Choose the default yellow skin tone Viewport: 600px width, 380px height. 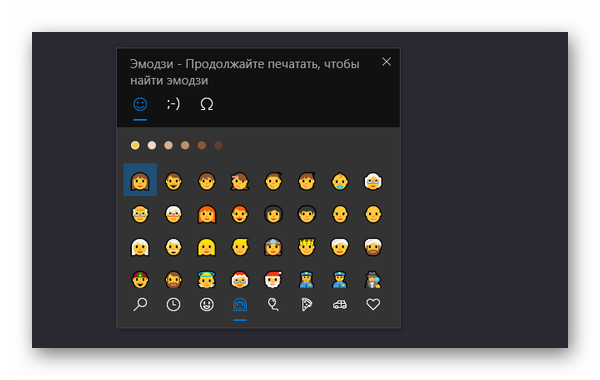click(x=135, y=145)
